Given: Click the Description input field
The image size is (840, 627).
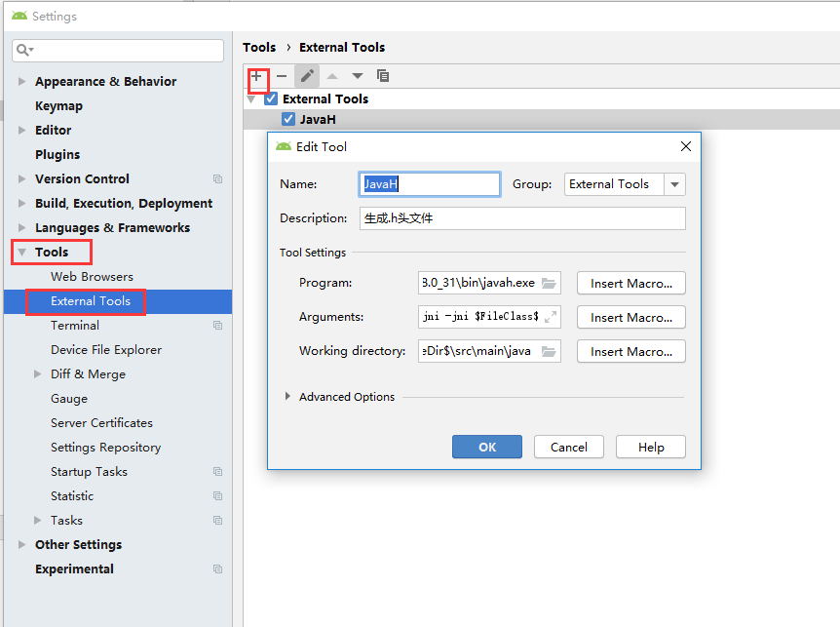Looking at the screenshot, I should [x=522, y=218].
